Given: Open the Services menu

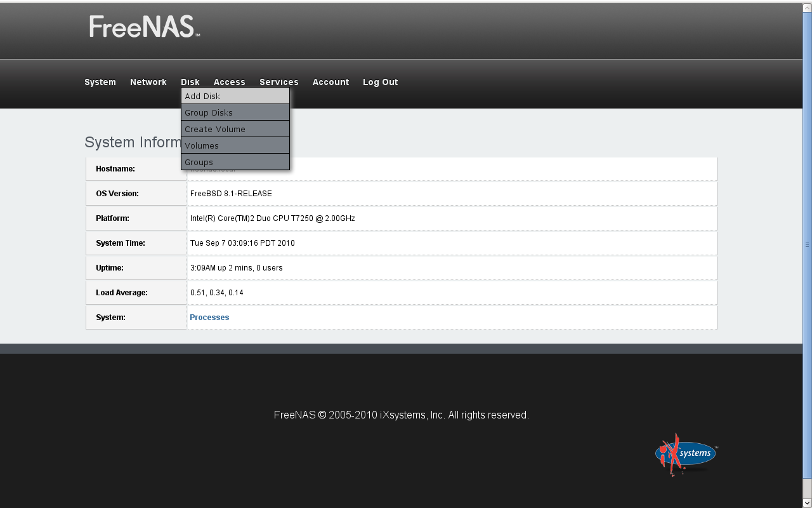Looking at the screenshot, I should (279, 82).
